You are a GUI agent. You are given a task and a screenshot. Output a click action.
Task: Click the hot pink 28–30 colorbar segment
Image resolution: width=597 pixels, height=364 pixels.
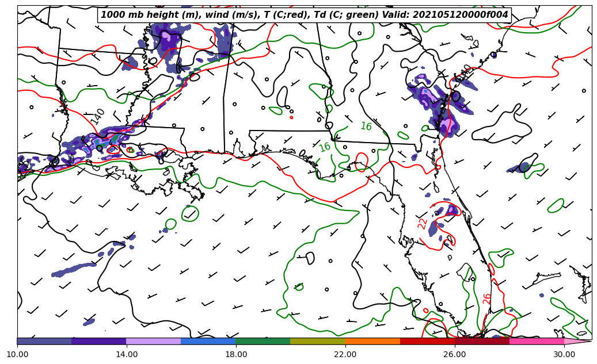(x=537, y=341)
